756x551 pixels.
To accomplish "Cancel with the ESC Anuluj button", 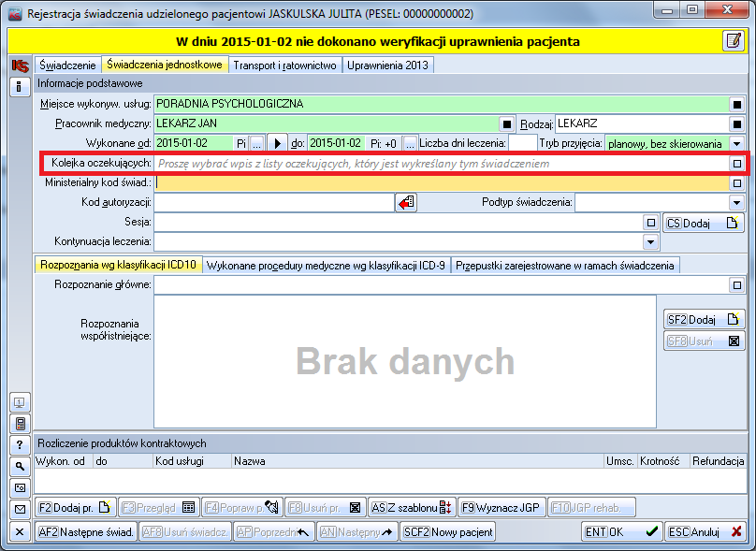I will [x=705, y=531].
